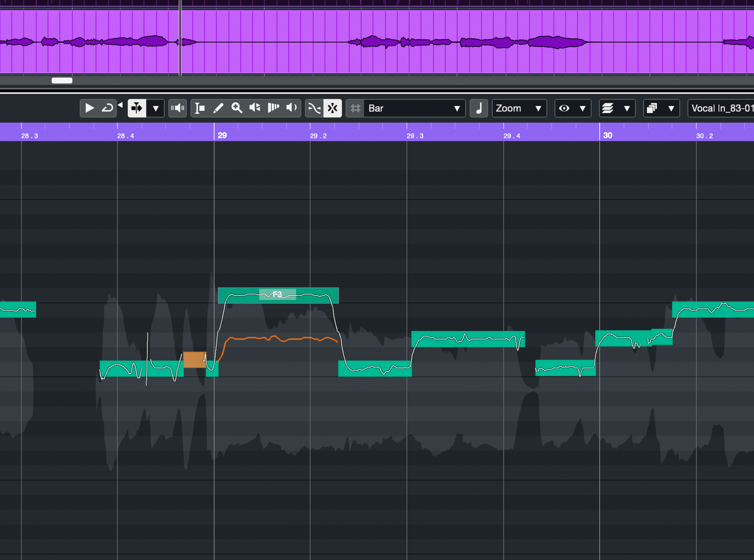Select the green segment starting at 29.3
Viewport: 754px width, 560px height.
click(x=468, y=339)
